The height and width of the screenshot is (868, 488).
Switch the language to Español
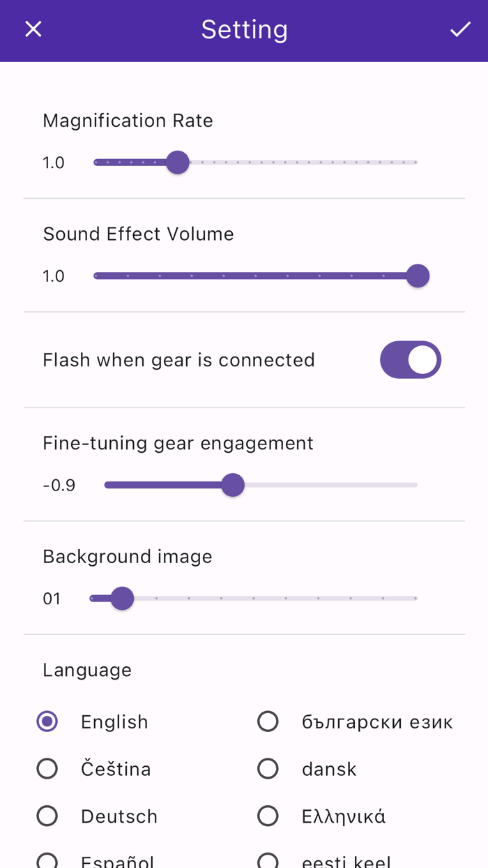point(47,860)
